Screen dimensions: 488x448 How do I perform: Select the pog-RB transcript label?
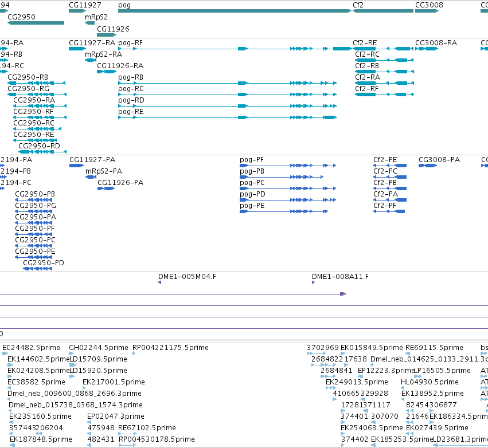(131, 77)
